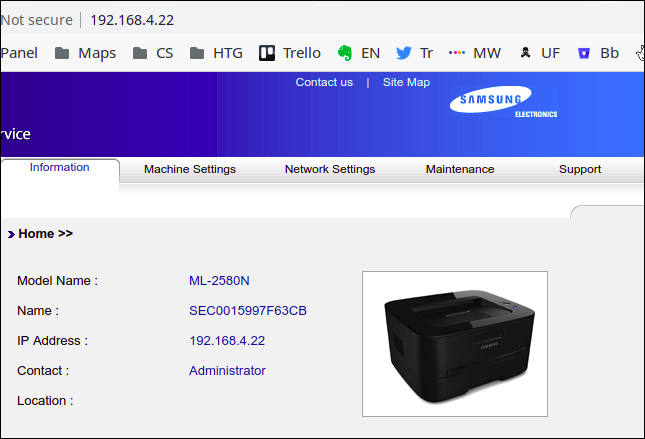
Task: Click the Home breadcrumb link
Action: [x=36, y=234]
